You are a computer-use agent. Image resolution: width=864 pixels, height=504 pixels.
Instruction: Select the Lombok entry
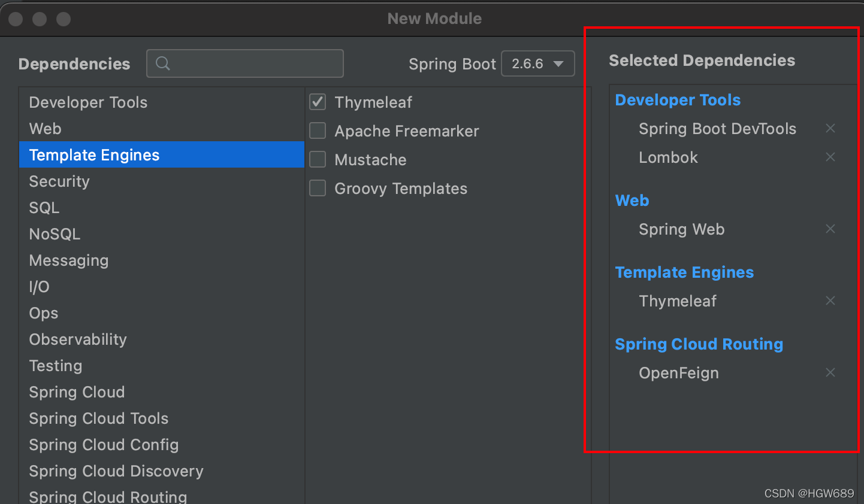point(668,157)
